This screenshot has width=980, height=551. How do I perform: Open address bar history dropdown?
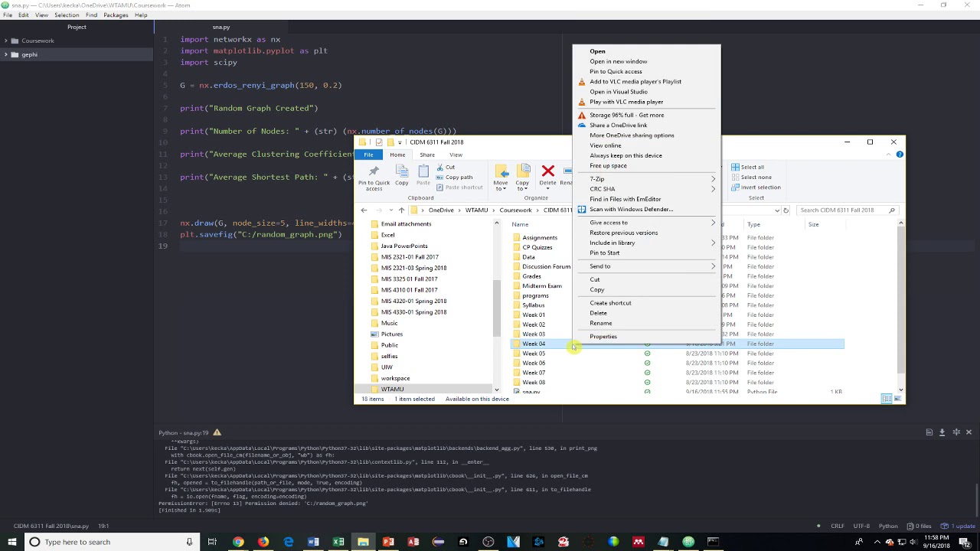(x=776, y=210)
